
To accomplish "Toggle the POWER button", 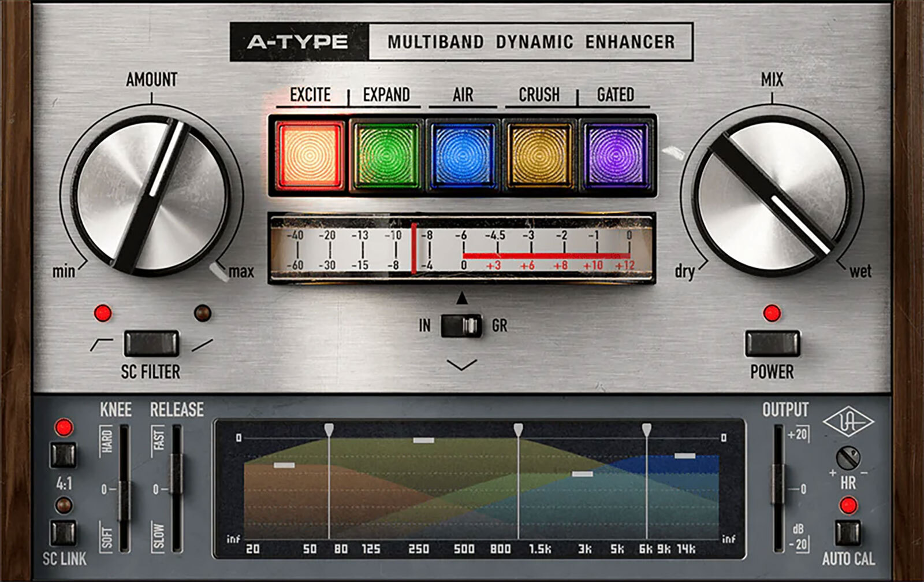I will click(772, 343).
